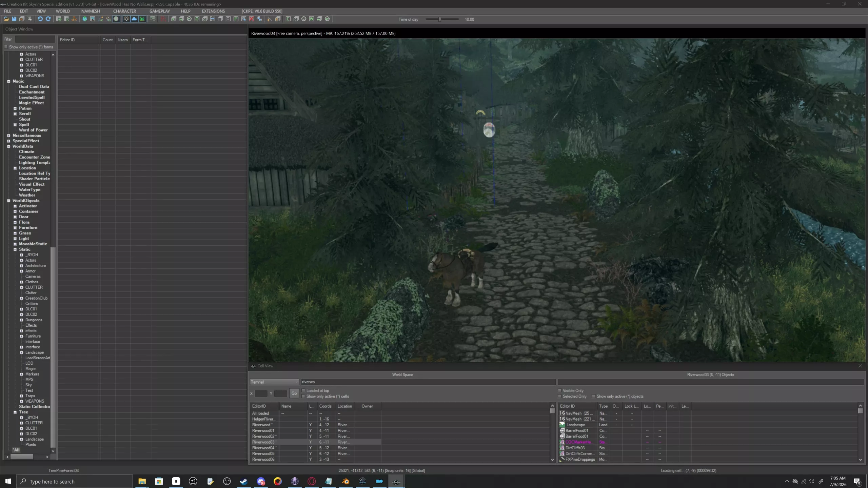
Task: Sort Object Window by Count column
Action: click(x=107, y=40)
